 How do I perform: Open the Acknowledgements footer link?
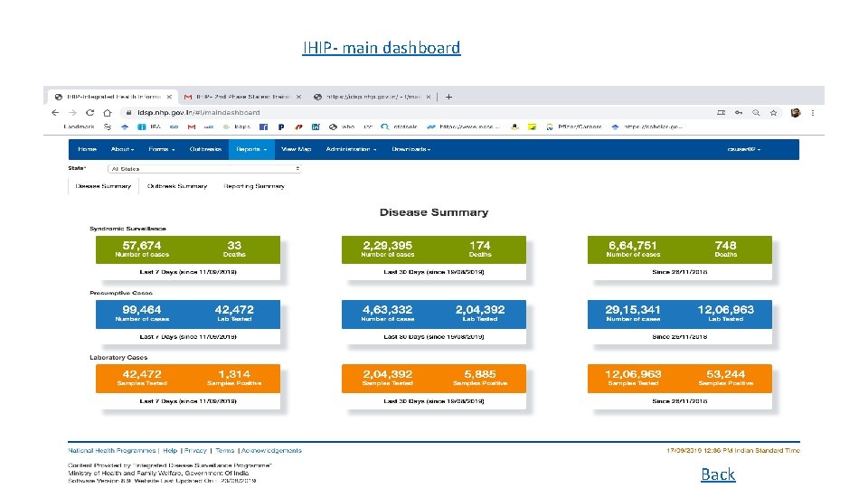271,451
